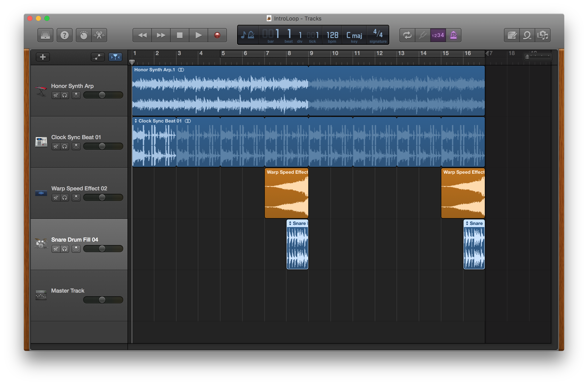This screenshot has width=588, height=385.
Task: Show track automation
Action: point(98,57)
